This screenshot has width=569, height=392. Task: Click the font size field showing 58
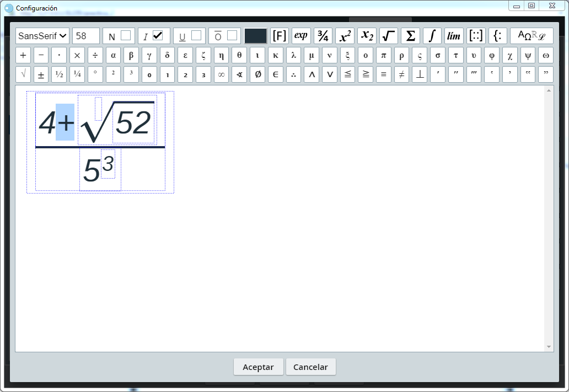click(x=85, y=36)
